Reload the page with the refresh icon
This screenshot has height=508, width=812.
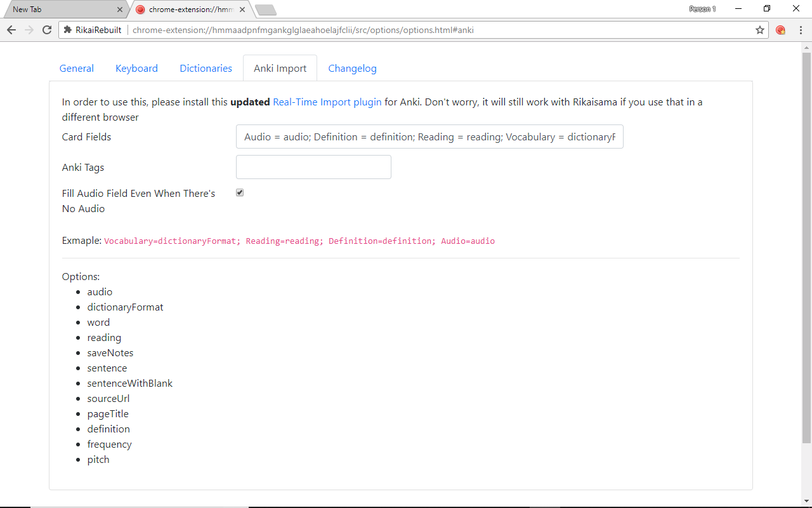[47, 30]
